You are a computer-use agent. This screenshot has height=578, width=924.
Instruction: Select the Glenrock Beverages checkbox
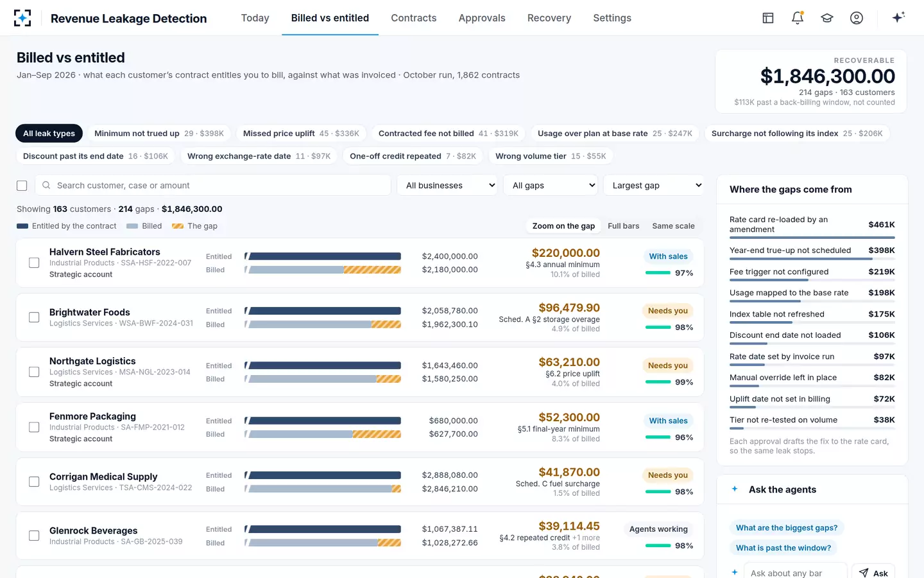point(34,536)
